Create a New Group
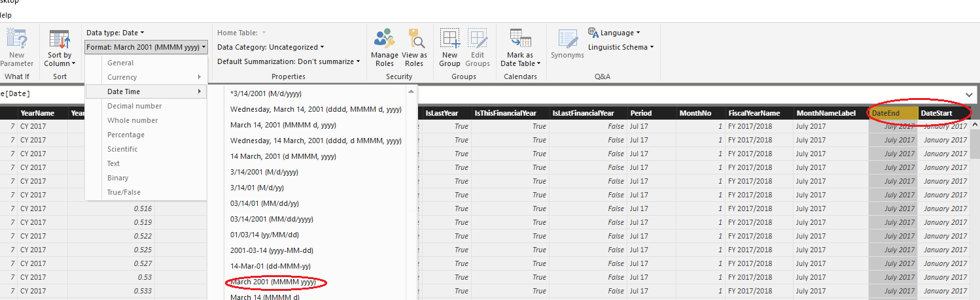The height and width of the screenshot is (300, 980). [449, 48]
